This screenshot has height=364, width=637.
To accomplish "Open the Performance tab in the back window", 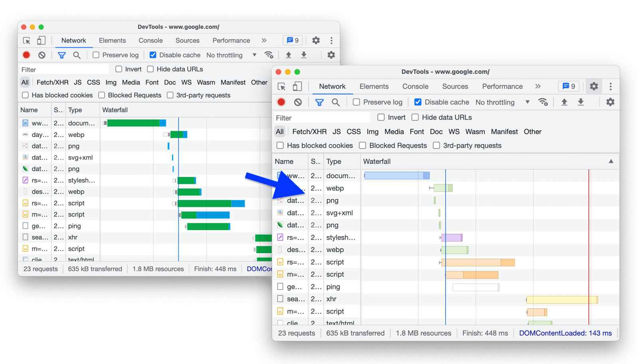I will 231,40.
